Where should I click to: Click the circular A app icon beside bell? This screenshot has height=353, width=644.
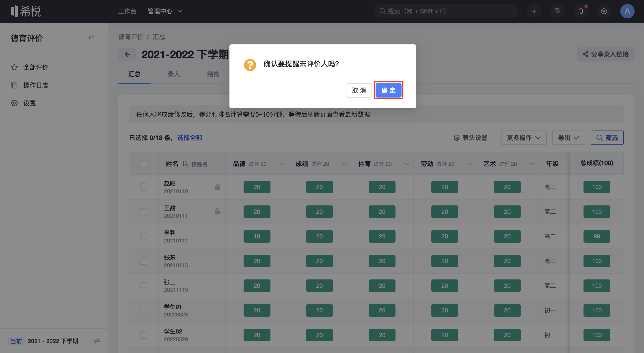pos(604,11)
